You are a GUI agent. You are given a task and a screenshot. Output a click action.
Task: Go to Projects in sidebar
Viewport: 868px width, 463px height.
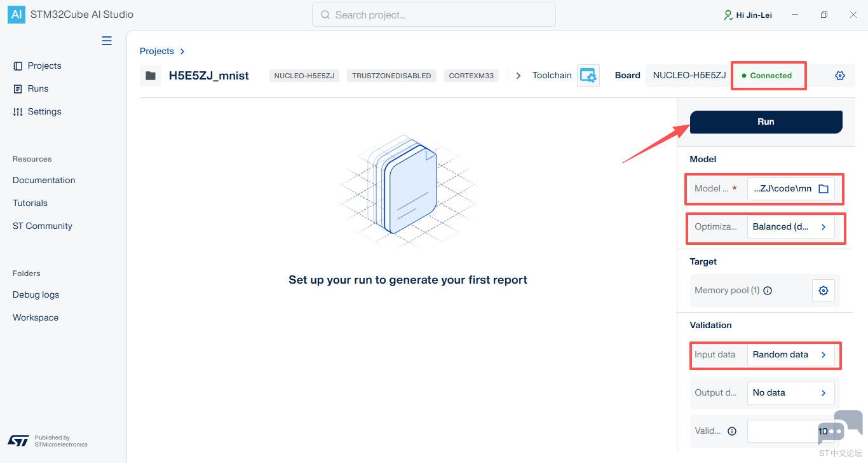37,66
